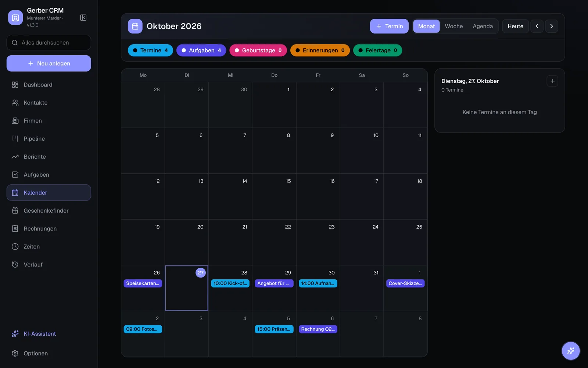Launch the KI-Assistent
Viewport: 588px width, 368px height.
click(x=49, y=334)
